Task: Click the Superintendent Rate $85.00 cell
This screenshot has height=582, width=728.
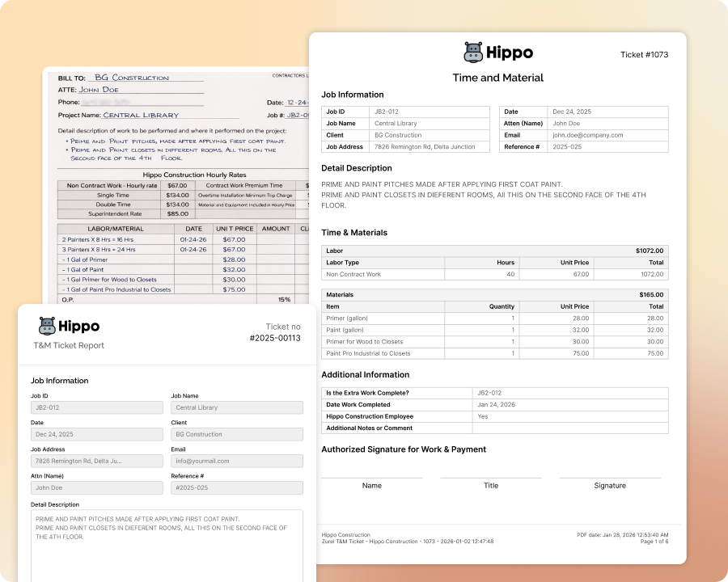Action: 177,214
